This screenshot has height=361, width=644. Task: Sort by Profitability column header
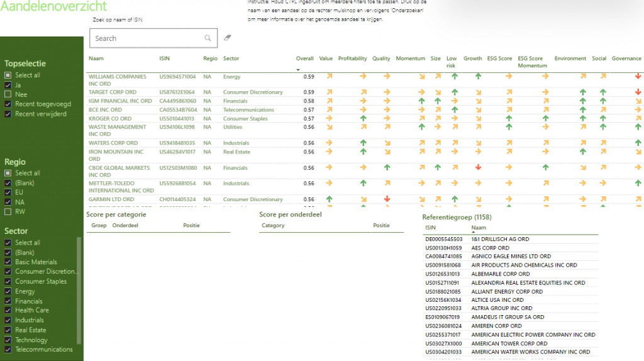[x=352, y=58]
